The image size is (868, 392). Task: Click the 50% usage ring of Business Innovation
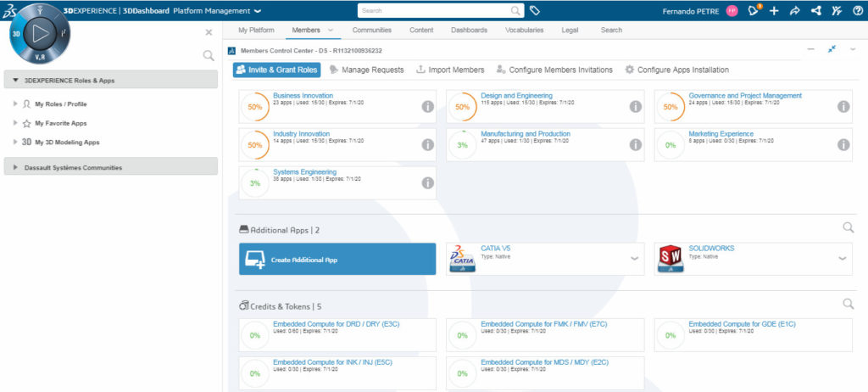(x=254, y=107)
